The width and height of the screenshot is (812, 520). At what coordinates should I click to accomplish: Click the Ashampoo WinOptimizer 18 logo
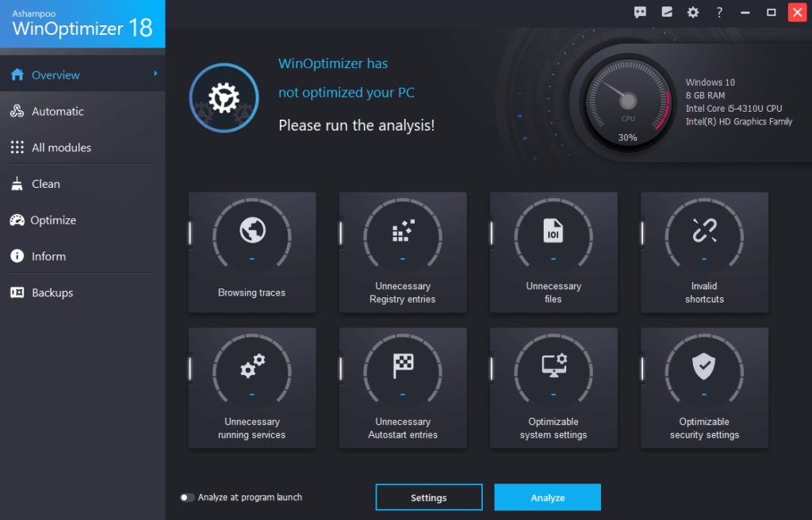click(82, 24)
